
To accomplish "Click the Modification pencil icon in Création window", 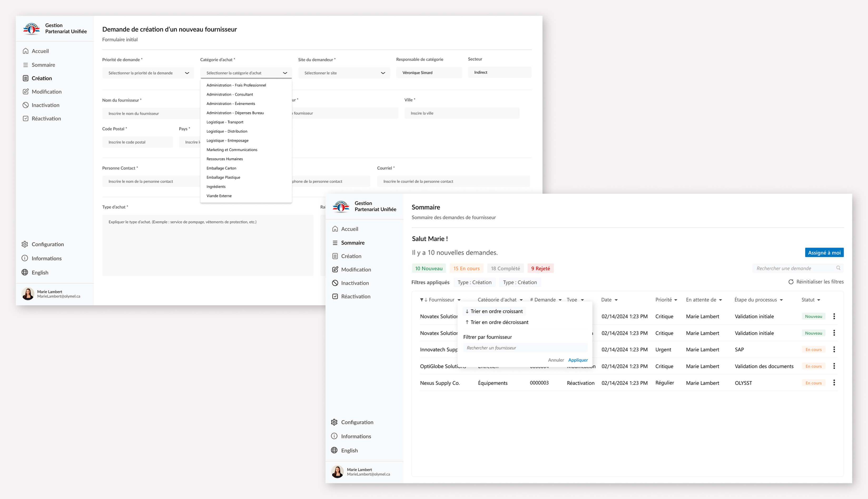I will click(x=25, y=92).
